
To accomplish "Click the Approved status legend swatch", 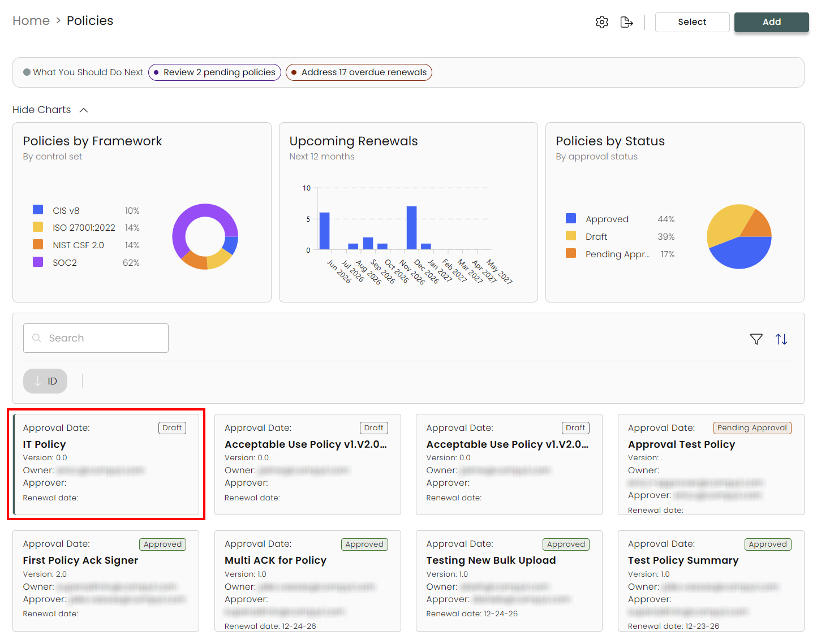I will click(x=571, y=218).
